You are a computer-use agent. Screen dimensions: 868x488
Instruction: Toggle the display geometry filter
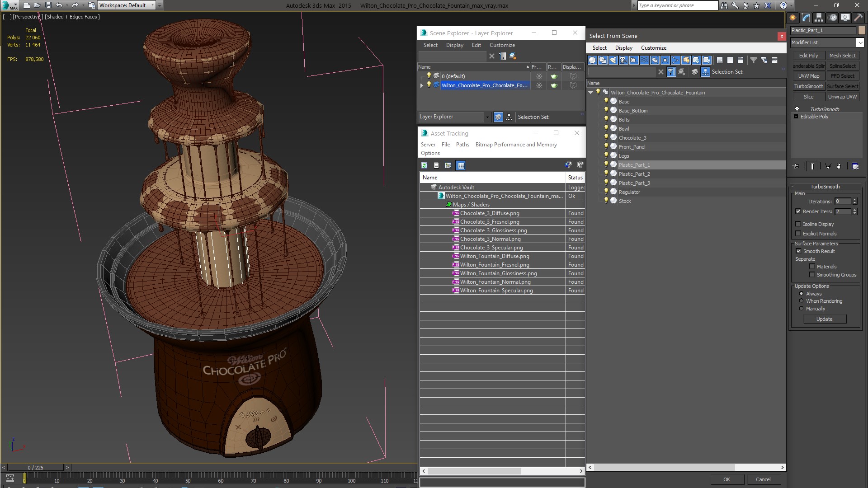coord(592,60)
